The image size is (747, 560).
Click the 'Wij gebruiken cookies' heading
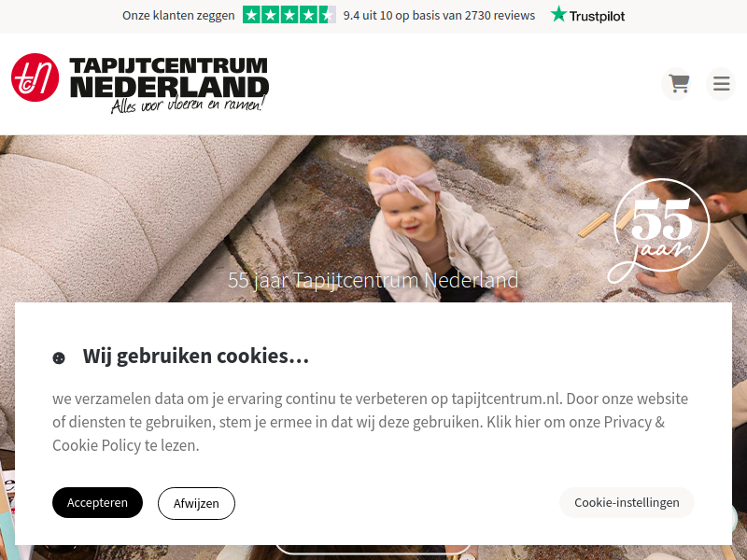click(196, 357)
